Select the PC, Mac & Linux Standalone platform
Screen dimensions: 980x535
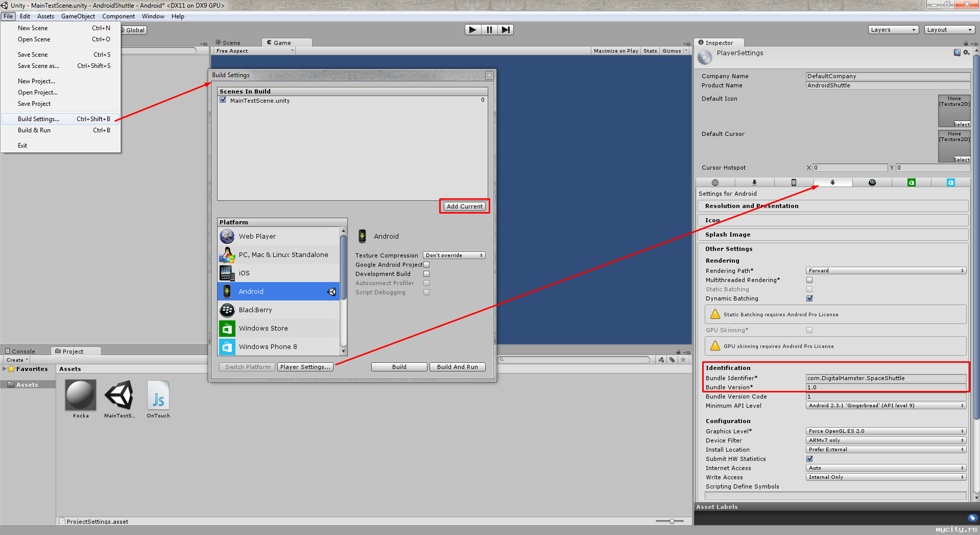point(279,254)
